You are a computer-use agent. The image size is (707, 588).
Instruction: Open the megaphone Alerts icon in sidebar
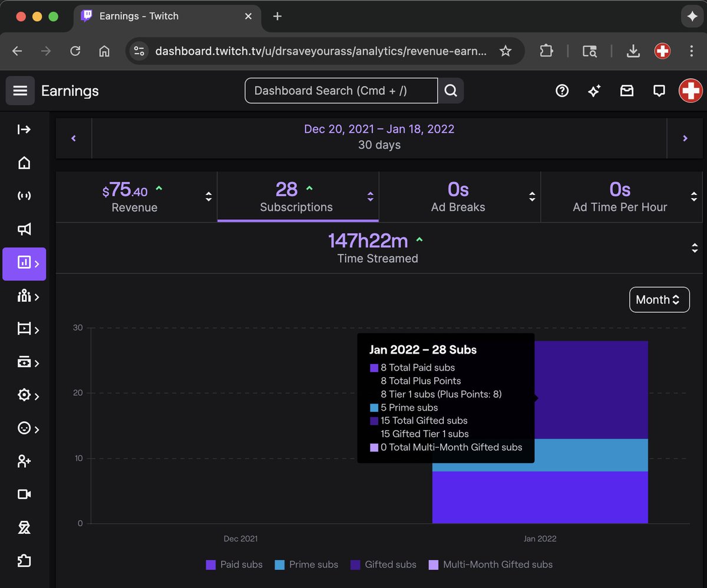coord(24,229)
